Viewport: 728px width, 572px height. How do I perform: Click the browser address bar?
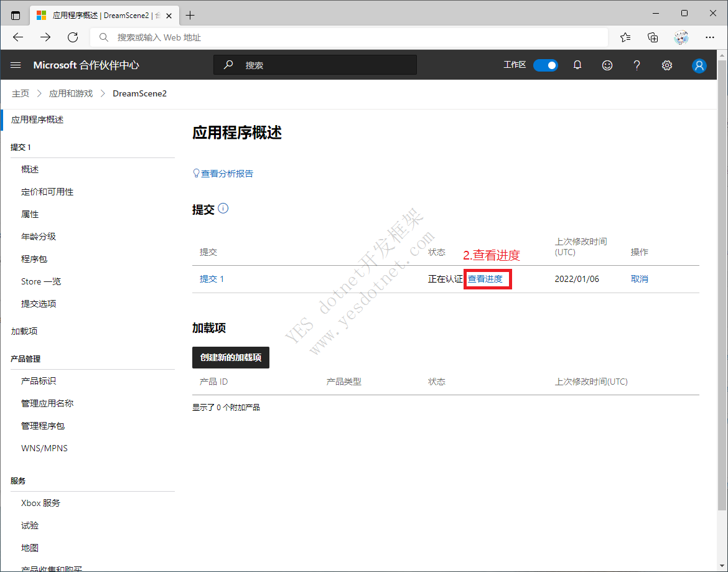pyautogui.click(x=349, y=37)
